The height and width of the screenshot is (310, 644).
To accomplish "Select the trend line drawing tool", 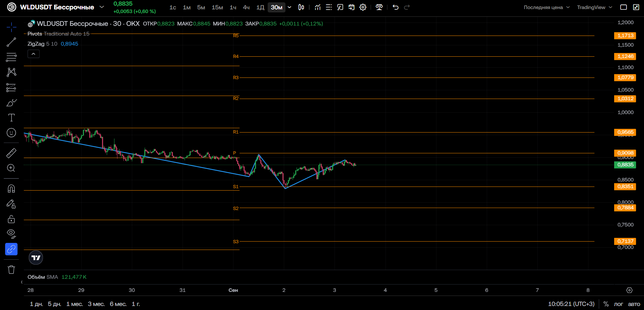I will pyautogui.click(x=11, y=42).
